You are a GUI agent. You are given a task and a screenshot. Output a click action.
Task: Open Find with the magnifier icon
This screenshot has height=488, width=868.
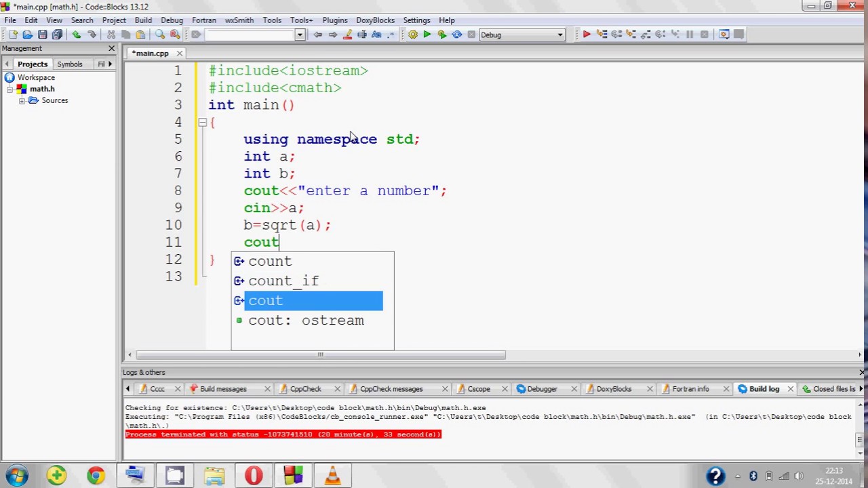(160, 35)
